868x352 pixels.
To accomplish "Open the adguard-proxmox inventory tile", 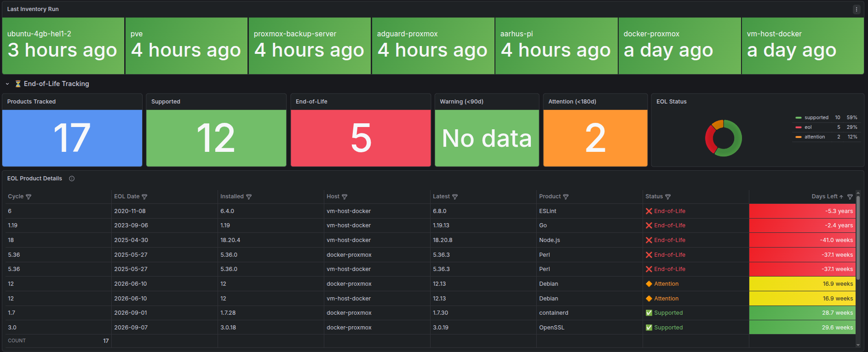I will pyautogui.click(x=433, y=46).
